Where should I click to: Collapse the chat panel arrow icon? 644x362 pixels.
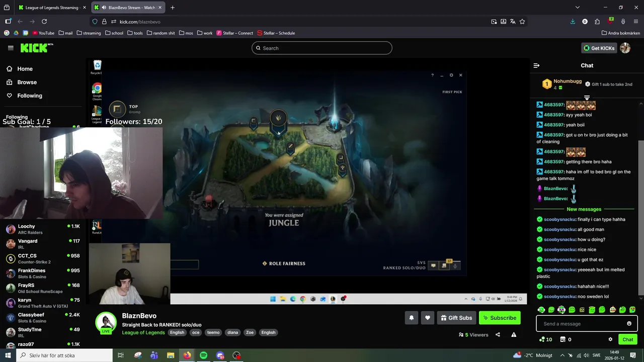536,65
